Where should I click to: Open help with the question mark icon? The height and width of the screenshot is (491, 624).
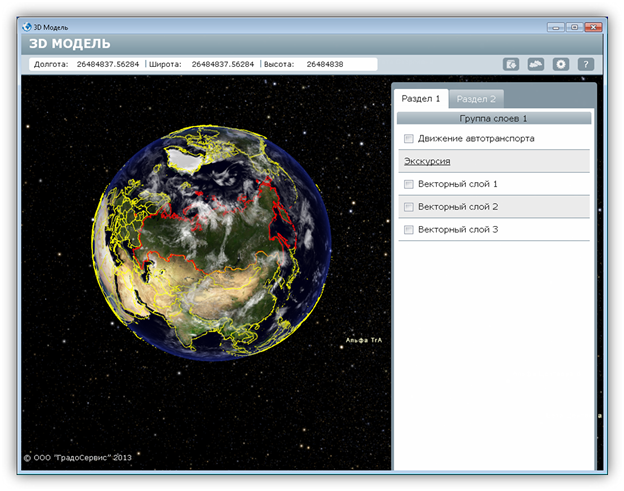[586, 64]
